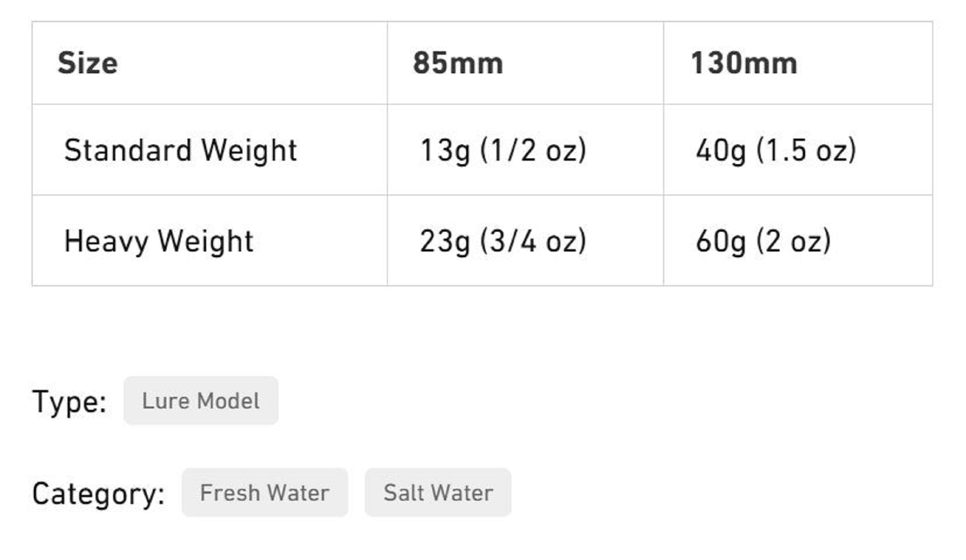Viewport: 966px width, 560px height.
Task: Open the Lure Model type tag
Action: click(201, 401)
